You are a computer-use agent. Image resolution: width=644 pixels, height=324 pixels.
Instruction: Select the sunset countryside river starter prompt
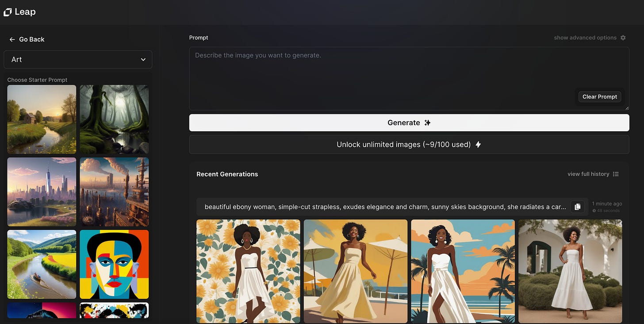42,119
